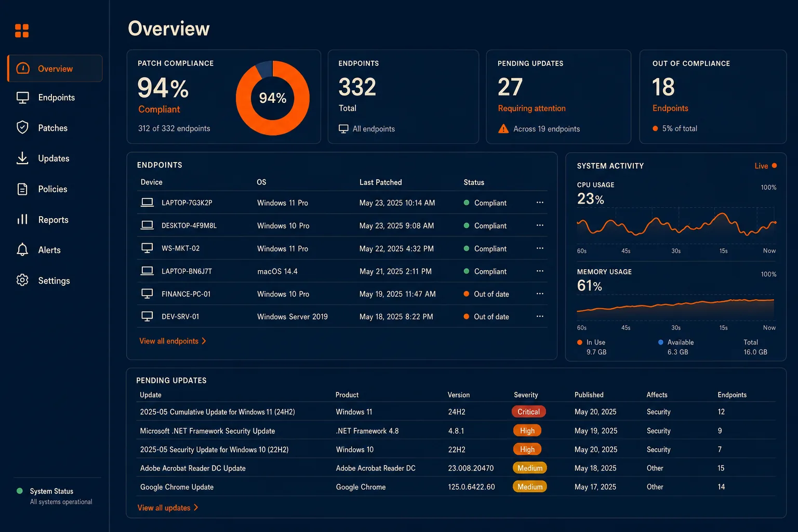The height and width of the screenshot is (532, 798).
Task: Click Medium badge for Adobe Acrobat update
Action: [529, 468]
